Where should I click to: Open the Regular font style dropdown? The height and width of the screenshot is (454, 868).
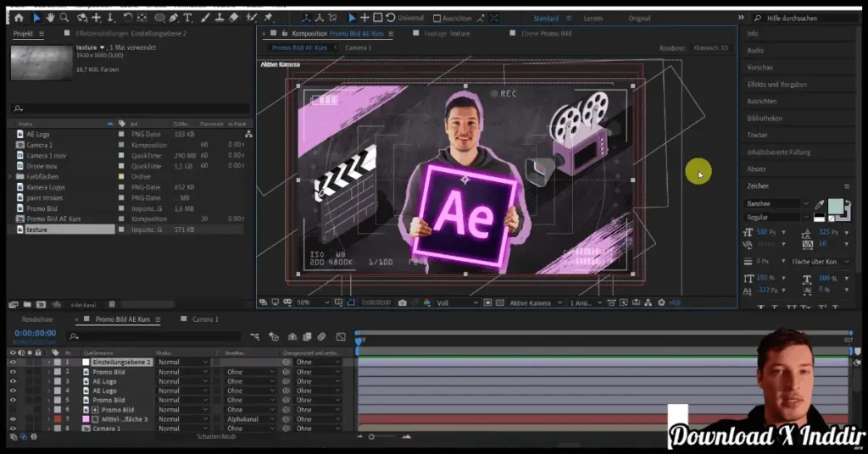[x=777, y=218]
